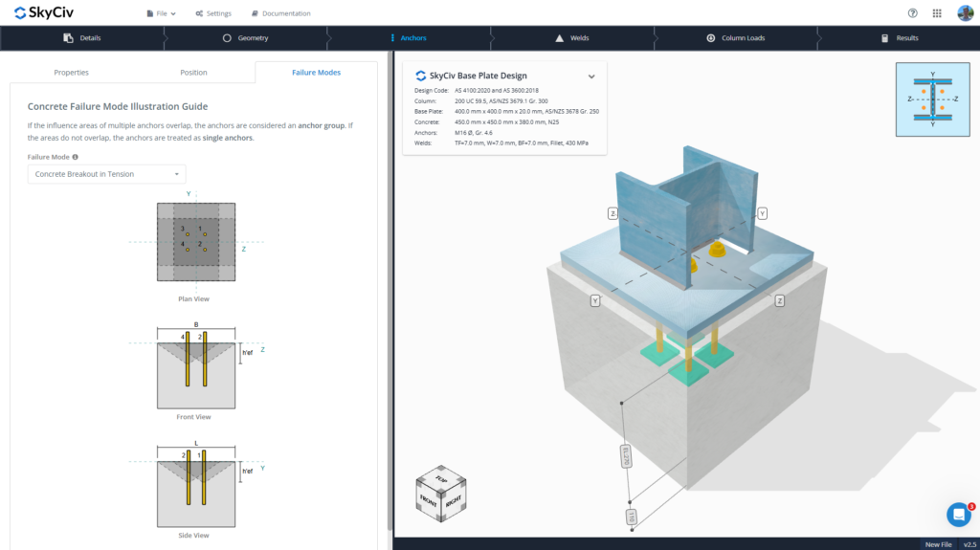Open the user profile avatar

[x=965, y=12]
